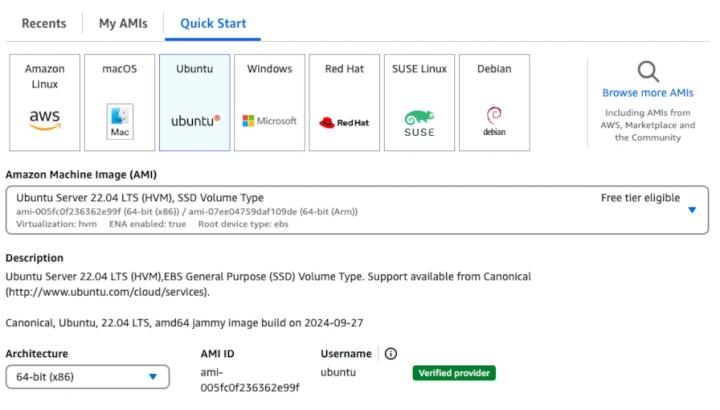Click the username value ubuntu
This screenshot has height=410, width=720.
(338, 372)
